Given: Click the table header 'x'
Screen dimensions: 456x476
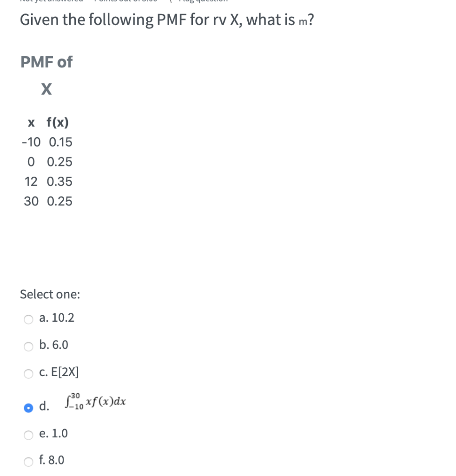Looking at the screenshot, I should pos(31,122).
